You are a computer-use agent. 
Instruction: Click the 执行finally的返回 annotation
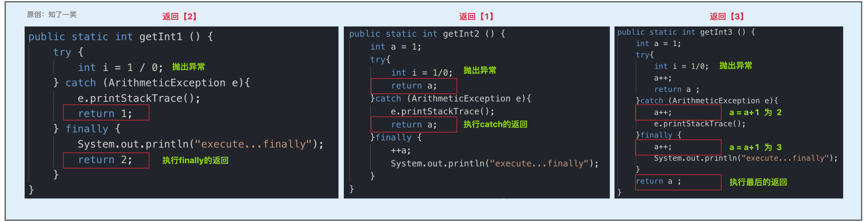click(x=195, y=161)
